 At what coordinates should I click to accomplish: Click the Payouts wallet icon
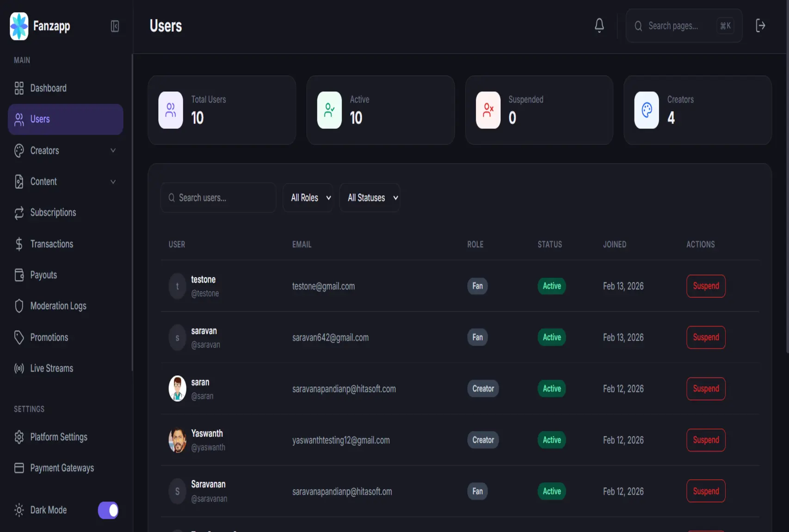coord(19,275)
